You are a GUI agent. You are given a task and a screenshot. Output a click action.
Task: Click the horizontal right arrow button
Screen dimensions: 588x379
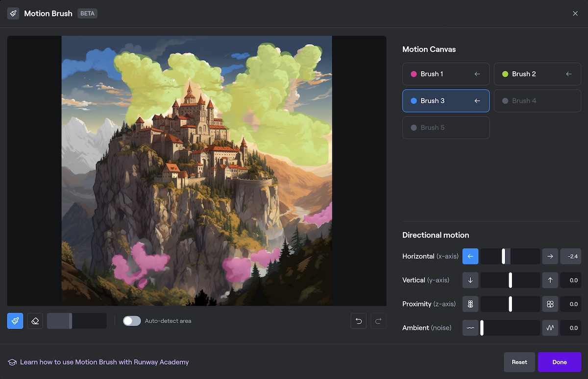(x=550, y=256)
